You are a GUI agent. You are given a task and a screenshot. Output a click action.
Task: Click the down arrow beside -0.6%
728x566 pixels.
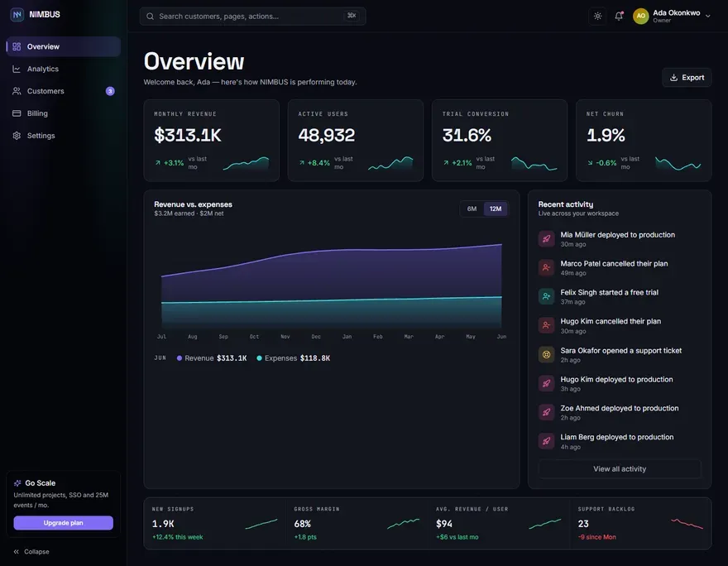tap(590, 163)
